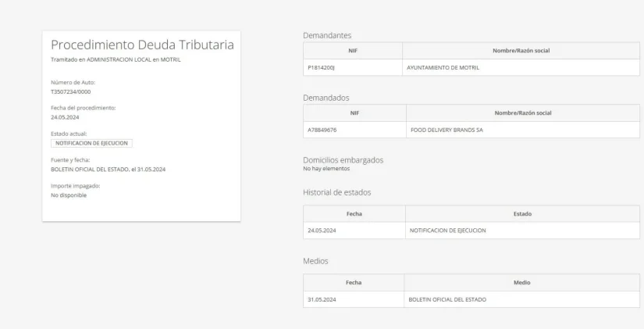
Task: Click the Fecha header in the Medios table
Action: 354,283
